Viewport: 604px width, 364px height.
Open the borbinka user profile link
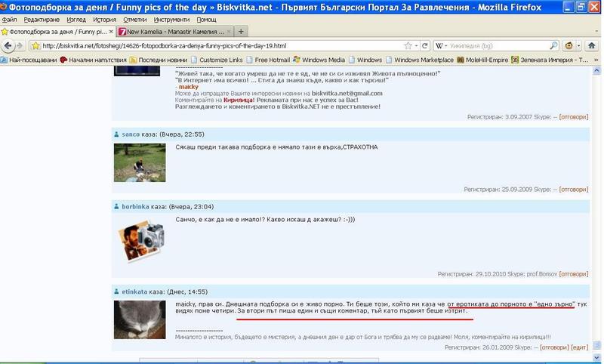[x=135, y=207]
